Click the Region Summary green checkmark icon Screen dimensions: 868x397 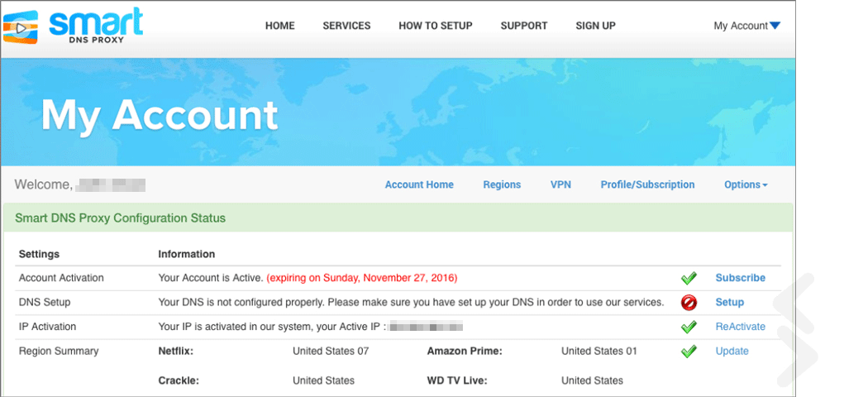(x=689, y=351)
